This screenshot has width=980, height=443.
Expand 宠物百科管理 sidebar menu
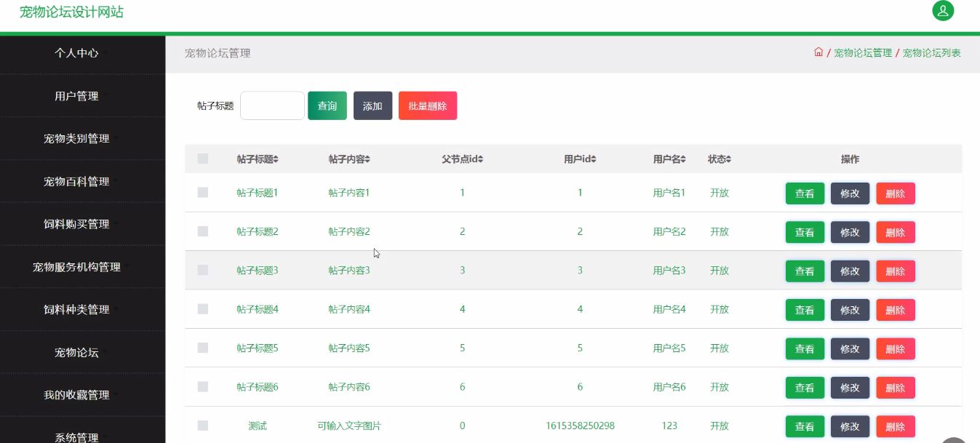coord(82,181)
